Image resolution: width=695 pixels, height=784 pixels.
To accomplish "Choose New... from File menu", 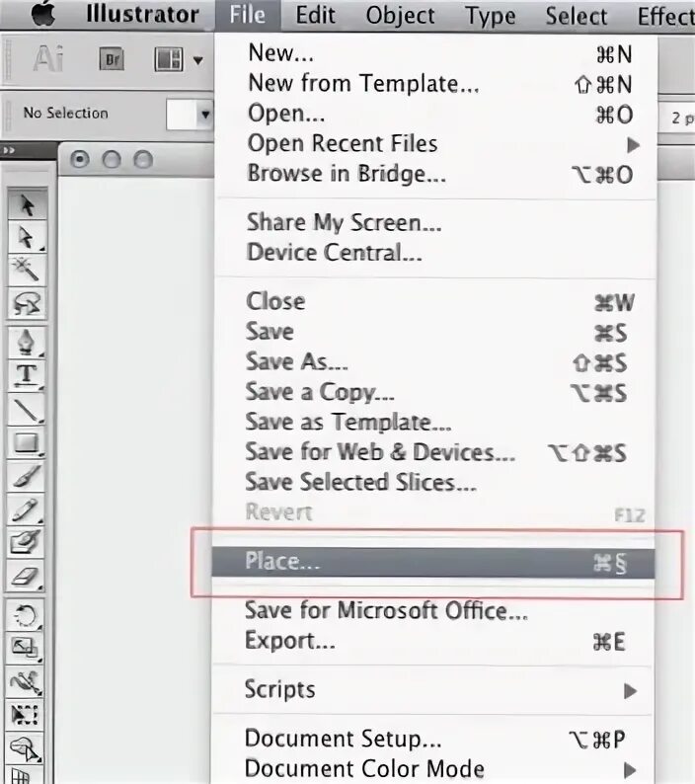I will click(x=435, y=53).
